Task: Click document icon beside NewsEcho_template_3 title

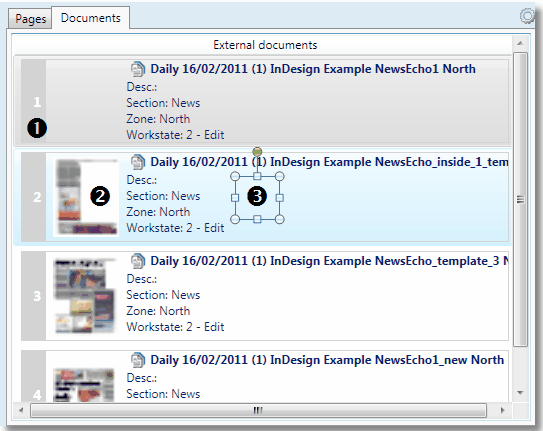Action: 137,261
